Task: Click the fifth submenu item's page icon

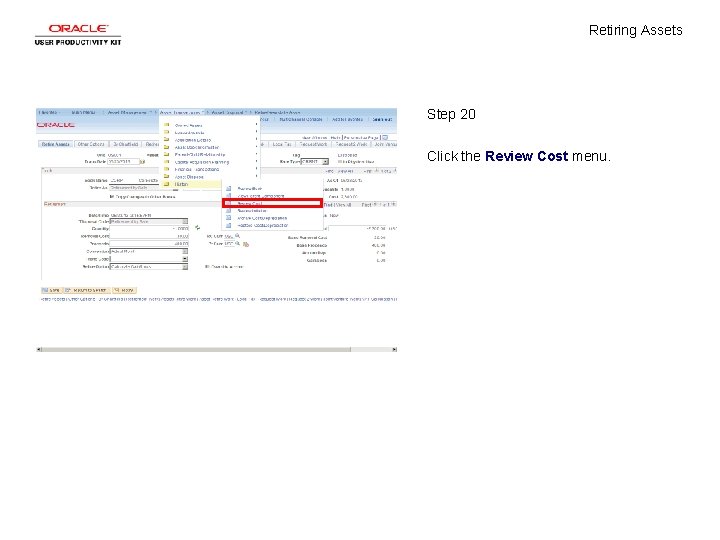Action: coord(228,218)
